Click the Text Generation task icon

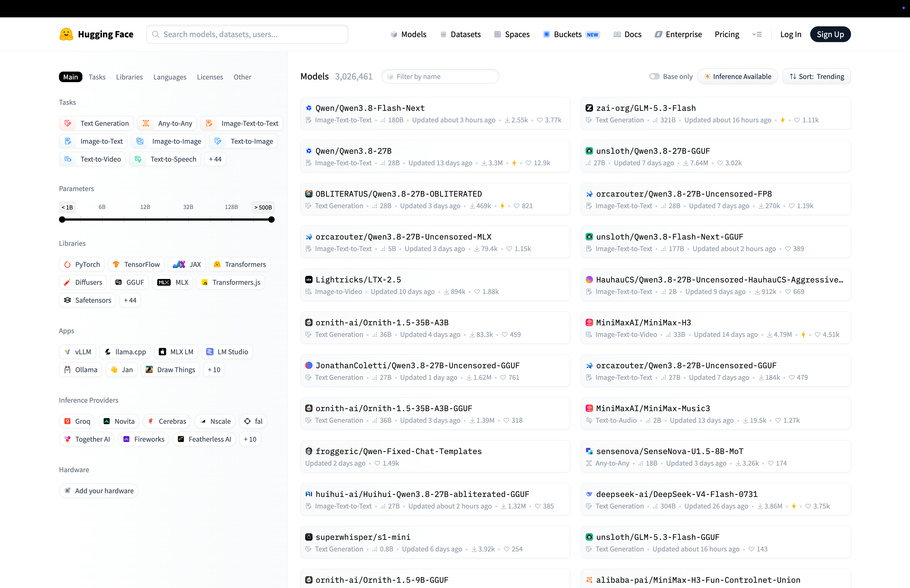68,123
